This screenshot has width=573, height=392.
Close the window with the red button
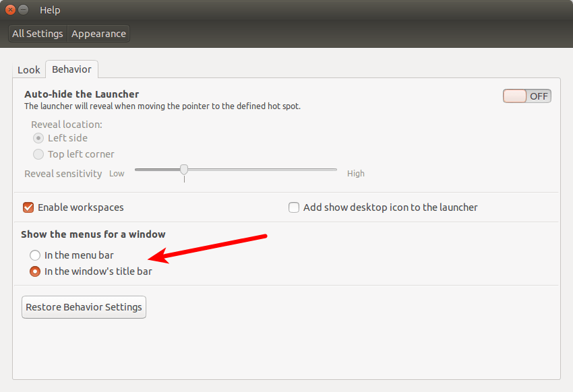[10, 10]
